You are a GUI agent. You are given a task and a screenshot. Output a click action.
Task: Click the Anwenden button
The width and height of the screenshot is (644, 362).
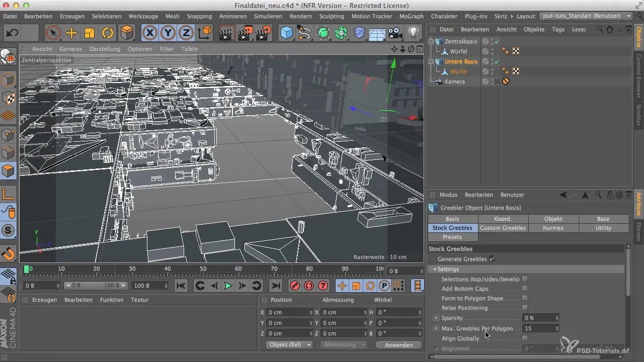(398, 345)
